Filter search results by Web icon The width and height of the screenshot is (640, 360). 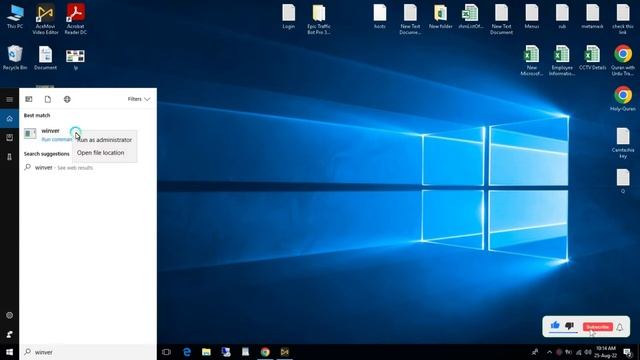point(67,99)
